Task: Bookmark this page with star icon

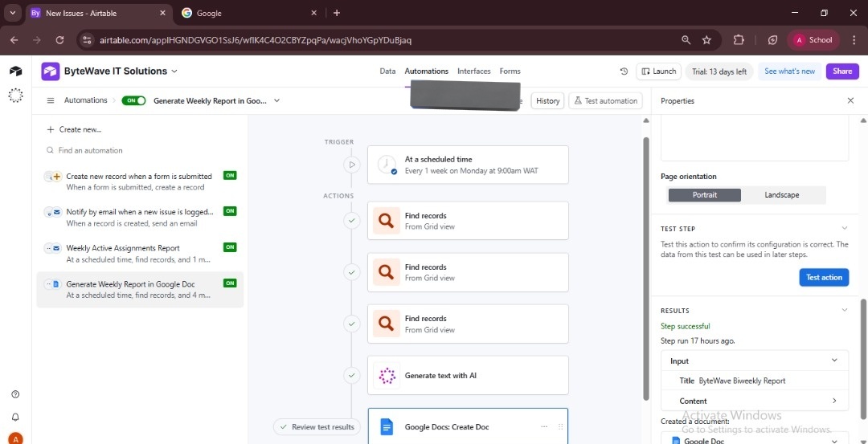Action: click(x=706, y=40)
